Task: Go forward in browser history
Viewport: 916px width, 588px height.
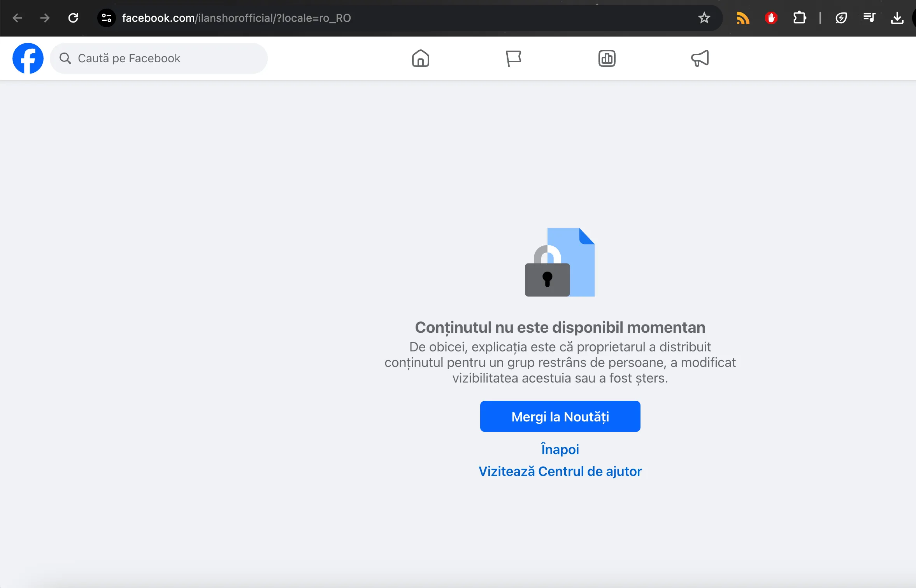Action: coord(45,18)
